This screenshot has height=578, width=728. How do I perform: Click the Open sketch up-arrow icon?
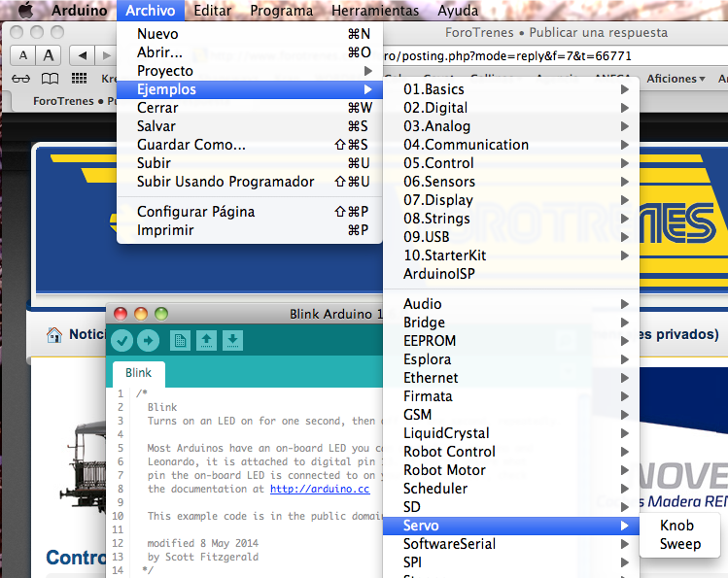point(207,341)
